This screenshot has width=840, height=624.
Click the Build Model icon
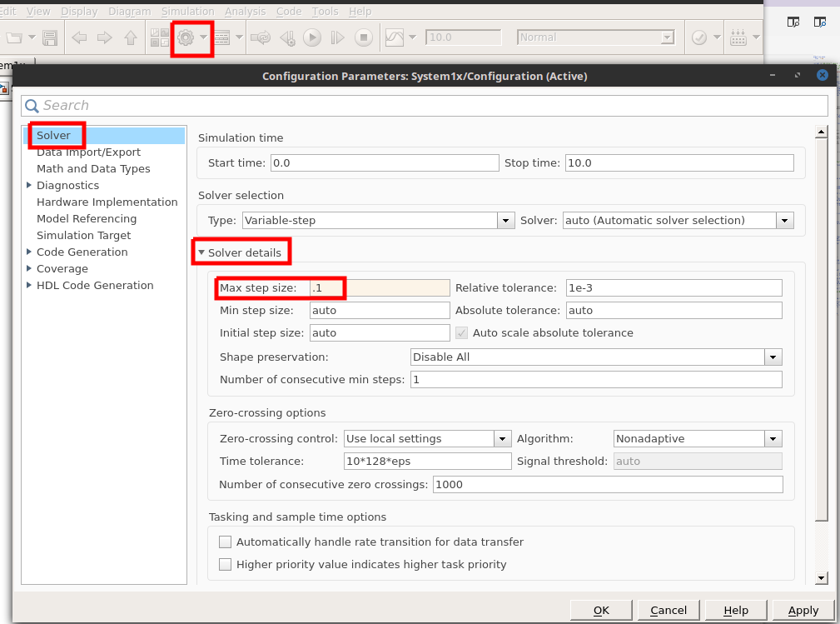point(738,37)
